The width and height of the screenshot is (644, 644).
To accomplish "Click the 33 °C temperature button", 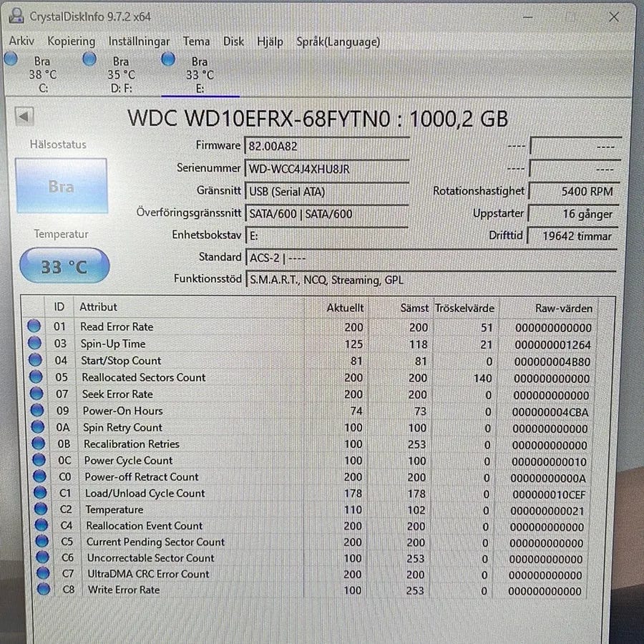I will pos(64,265).
